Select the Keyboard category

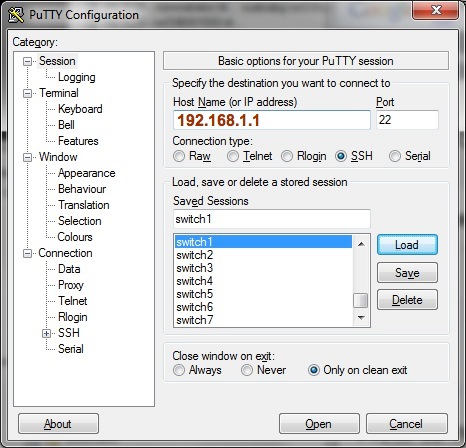pos(80,109)
